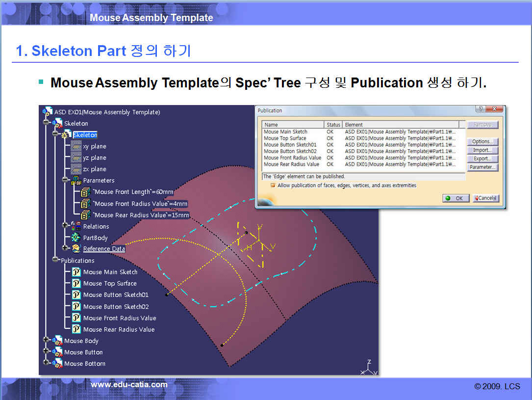
Task: Click the Reference Data geometrical set icon
Action: click(x=76, y=248)
